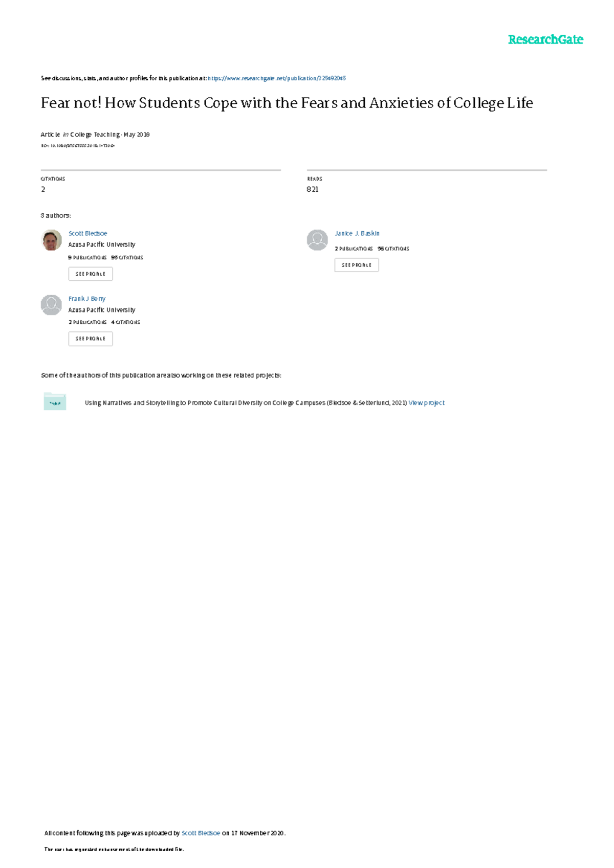Open Frank J Berry author link
The height and width of the screenshot is (868, 614).
point(87,299)
